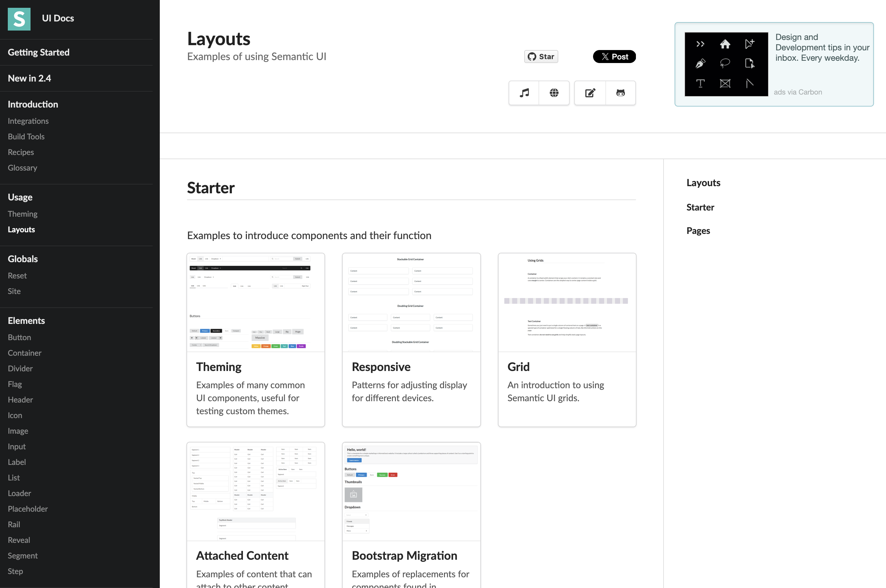
Task: Open the Glossary page
Action: [x=22, y=168]
